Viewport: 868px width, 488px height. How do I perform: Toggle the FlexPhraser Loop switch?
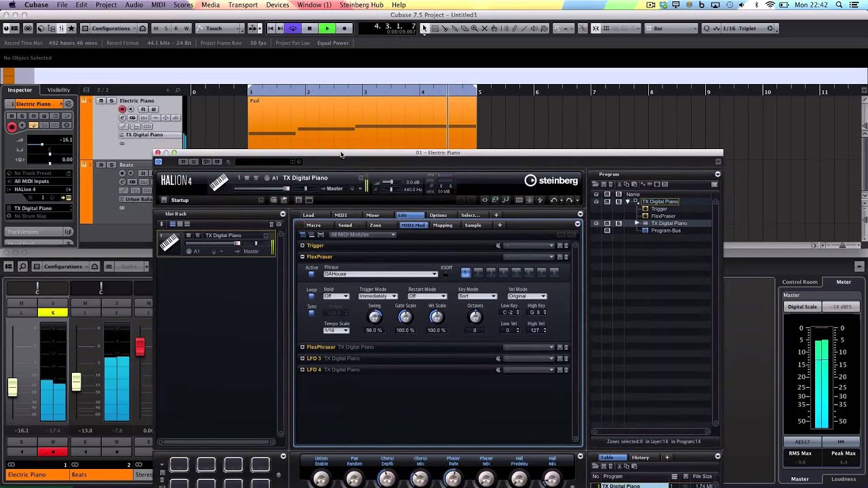point(311,296)
